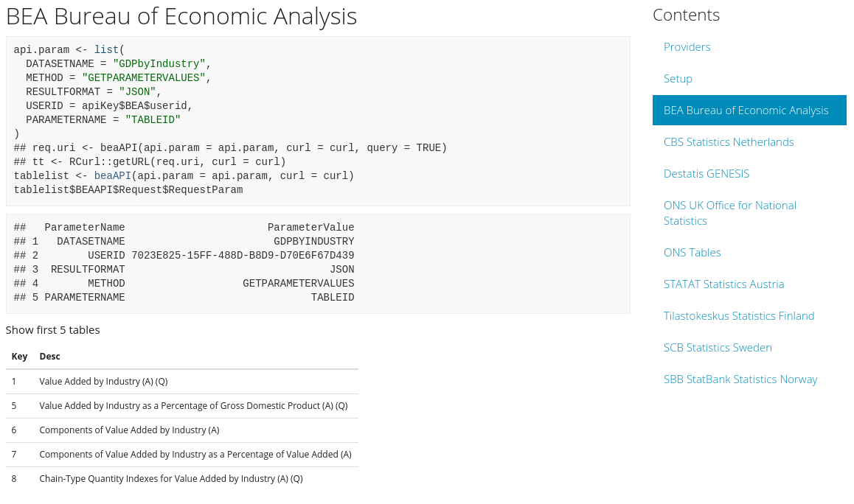Jump to Destatis GENESIS section
The height and width of the screenshot is (504, 854).
707,174
